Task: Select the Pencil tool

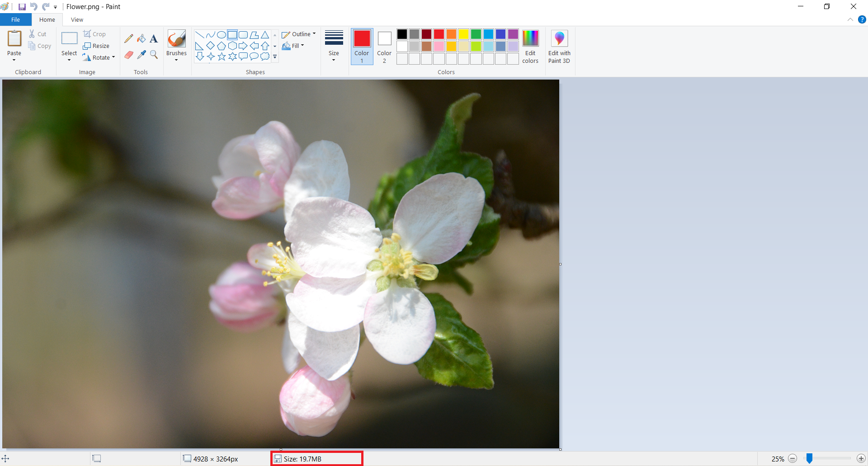Action: 129,39
